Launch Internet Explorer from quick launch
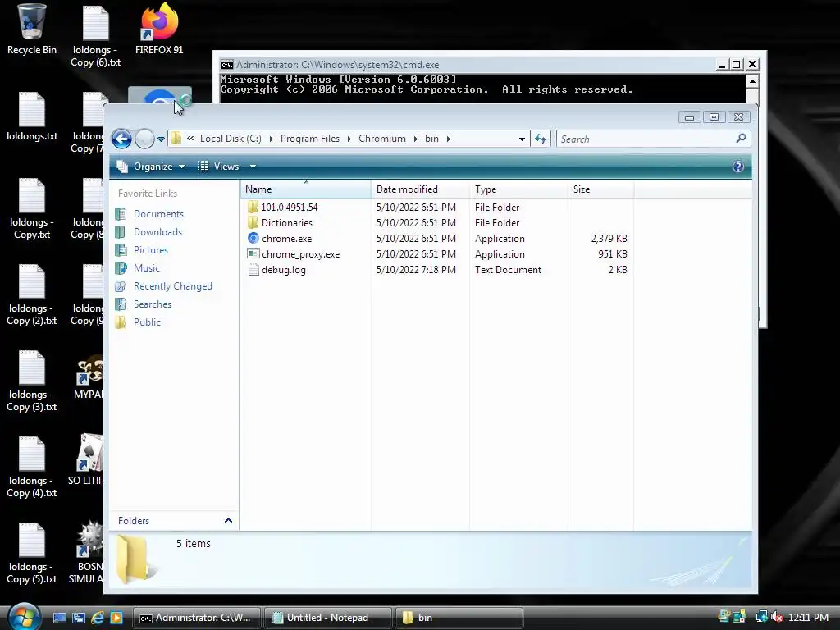 tap(98, 618)
